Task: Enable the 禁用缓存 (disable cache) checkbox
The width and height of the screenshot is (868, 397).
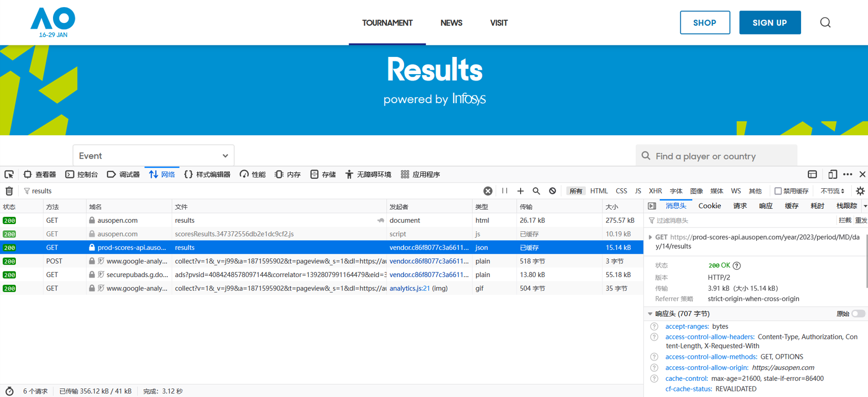Action: click(x=778, y=191)
